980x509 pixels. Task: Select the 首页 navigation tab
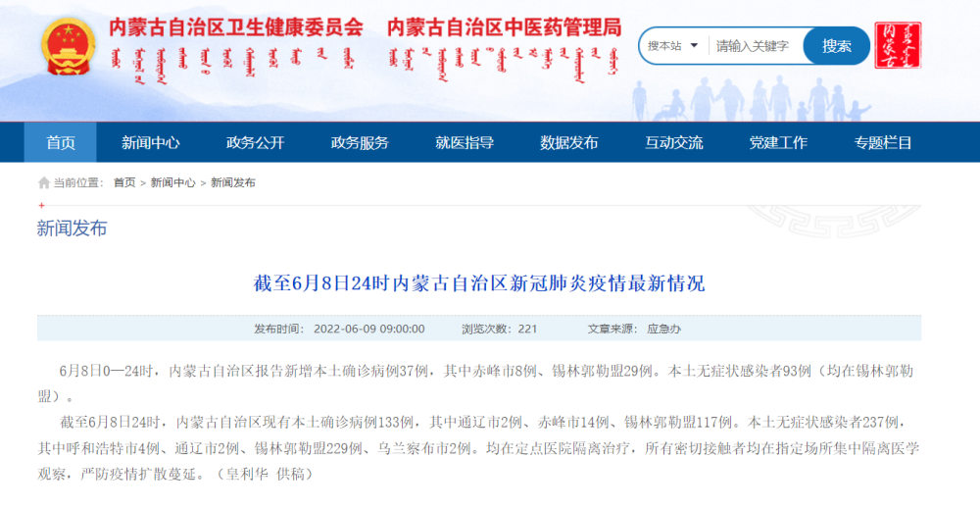click(x=61, y=142)
